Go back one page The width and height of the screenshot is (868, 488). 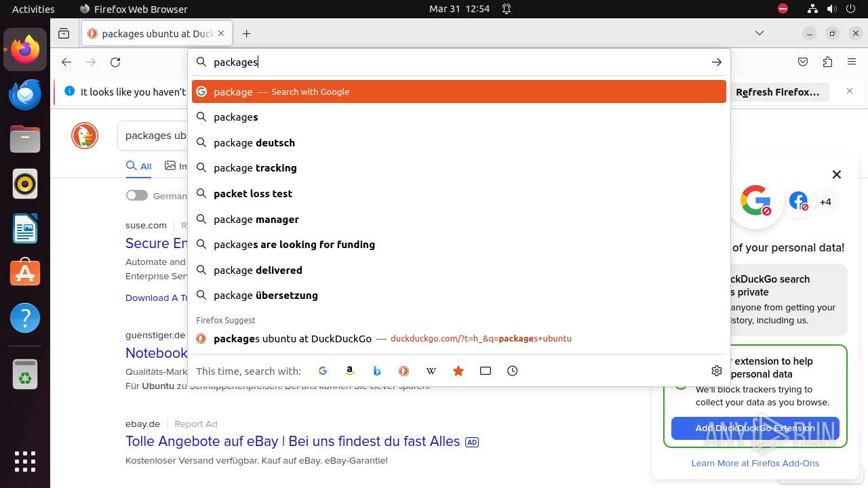pos(66,62)
